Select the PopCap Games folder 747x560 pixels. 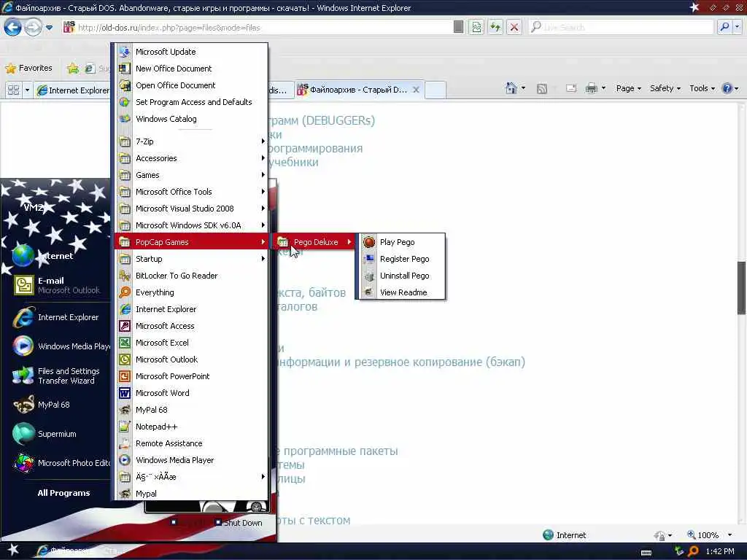click(x=192, y=242)
